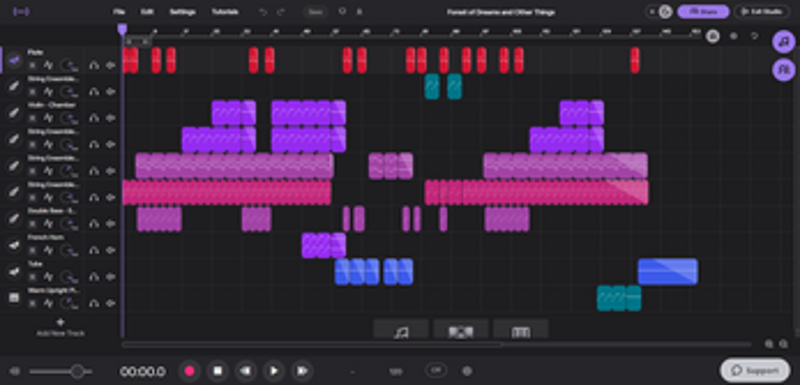The image size is (800, 385).
Task: Open the Settings menu
Action: coord(183,12)
